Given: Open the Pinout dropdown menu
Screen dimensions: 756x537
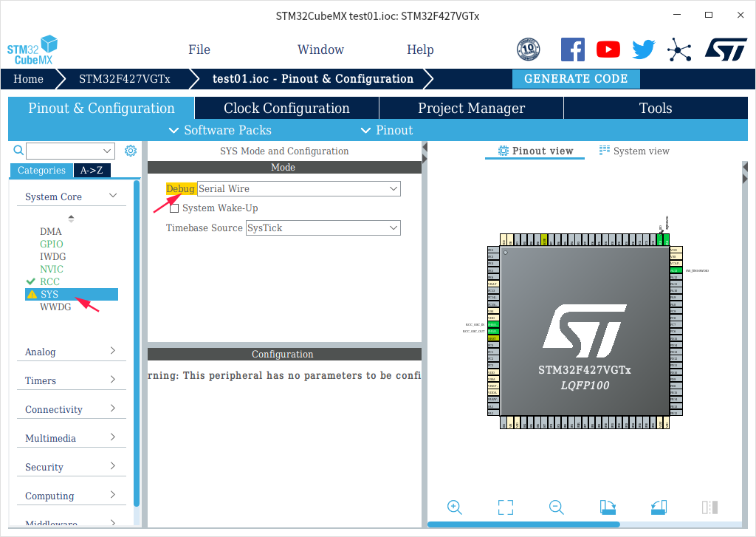Looking at the screenshot, I should coord(387,130).
